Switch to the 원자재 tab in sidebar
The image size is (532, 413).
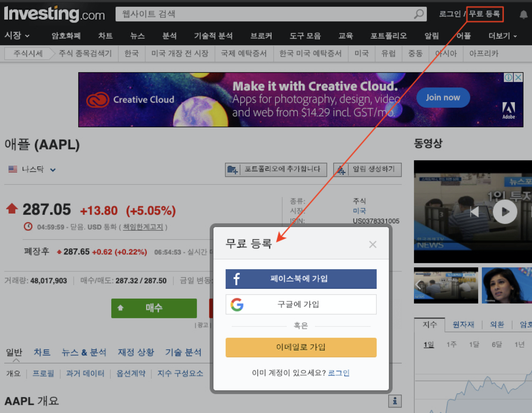(x=463, y=324)
